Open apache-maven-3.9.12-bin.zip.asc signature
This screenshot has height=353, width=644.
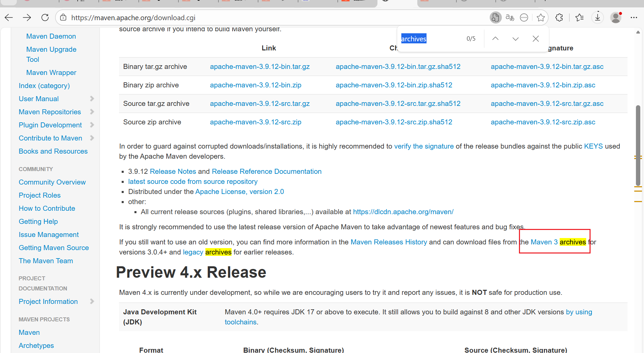[543, 85]
